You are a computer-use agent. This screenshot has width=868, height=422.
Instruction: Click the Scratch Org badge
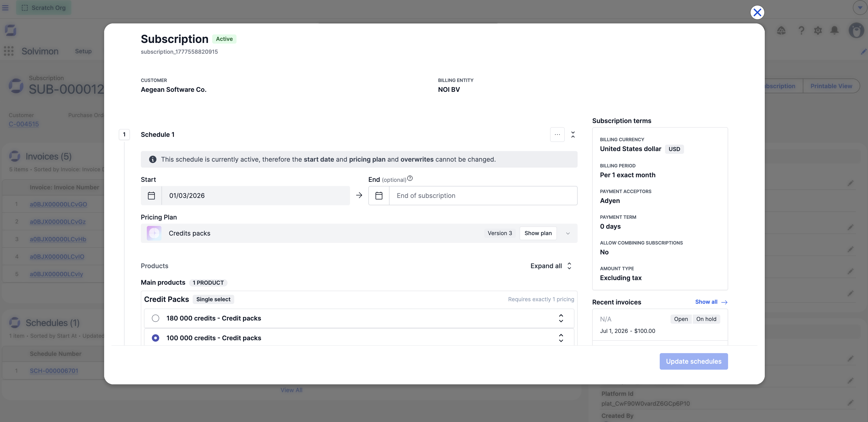click(x=44, y=7)
